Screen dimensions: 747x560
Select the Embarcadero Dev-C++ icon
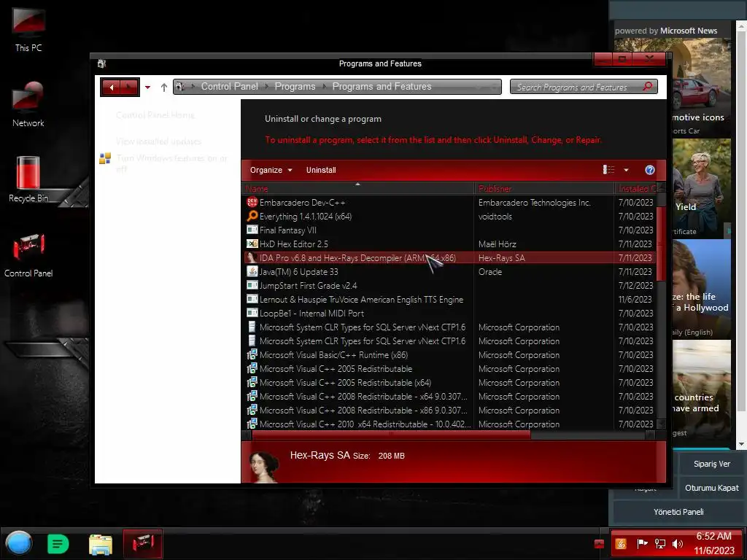pos(252,203)
